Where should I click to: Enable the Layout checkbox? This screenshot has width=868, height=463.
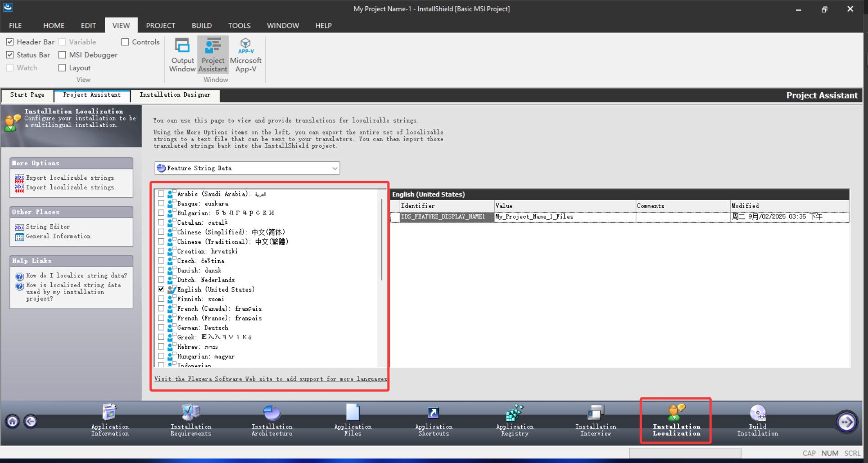62,68
